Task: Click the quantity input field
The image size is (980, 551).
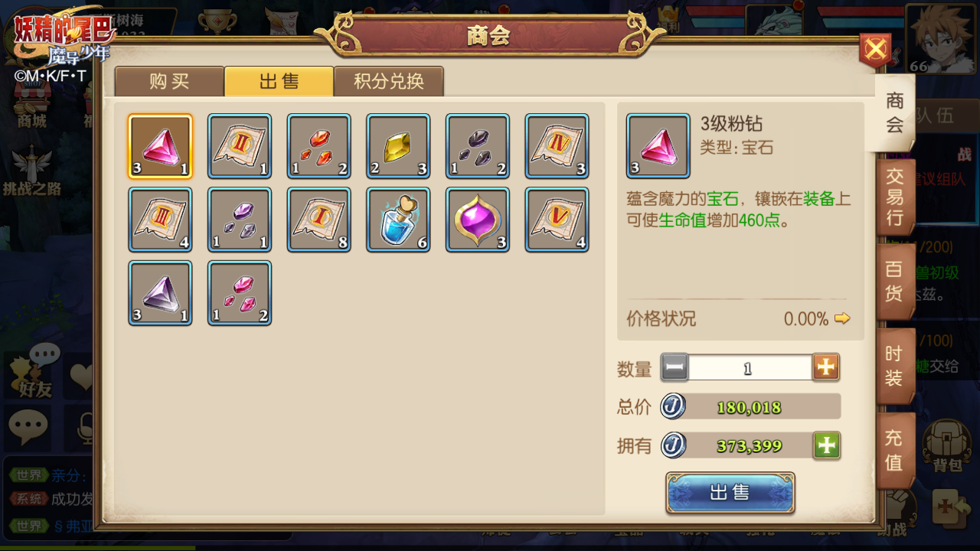Action: (x=750, y=367)
